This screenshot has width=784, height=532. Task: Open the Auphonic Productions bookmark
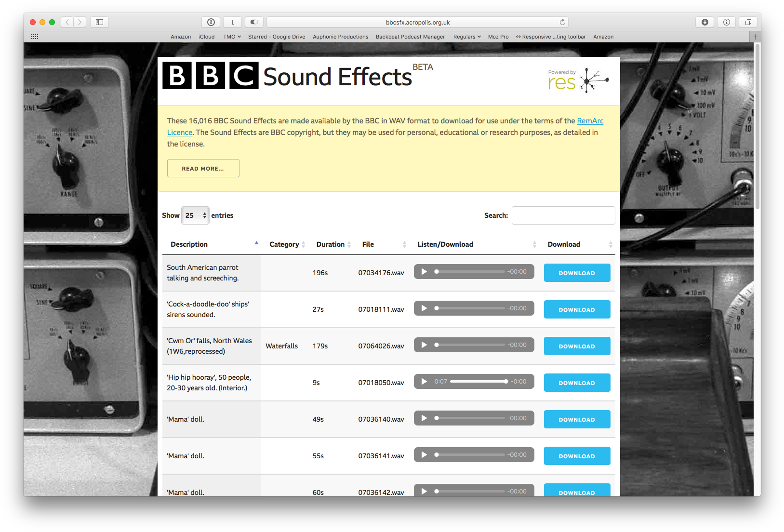click(340, 36)
